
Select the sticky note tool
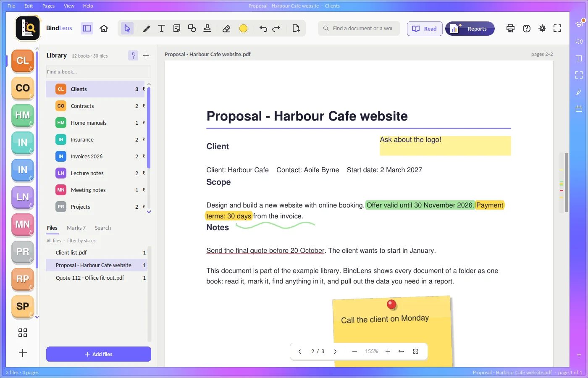177,28
